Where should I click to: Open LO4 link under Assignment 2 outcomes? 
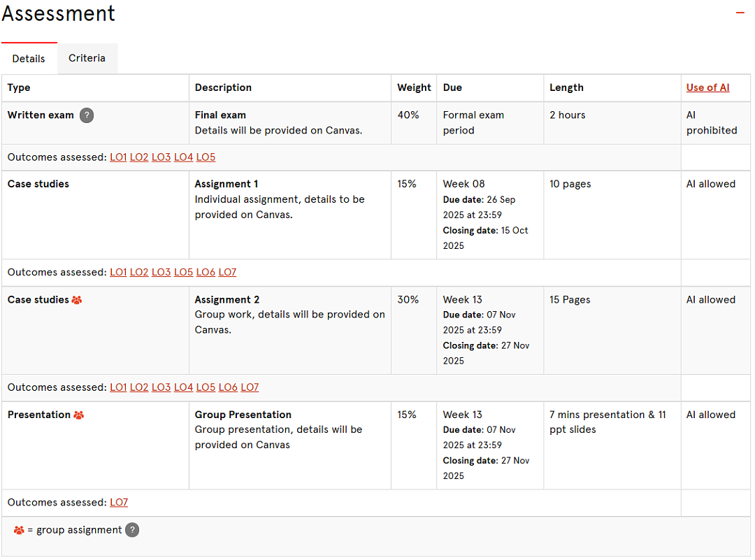click(x=183, y=387)
